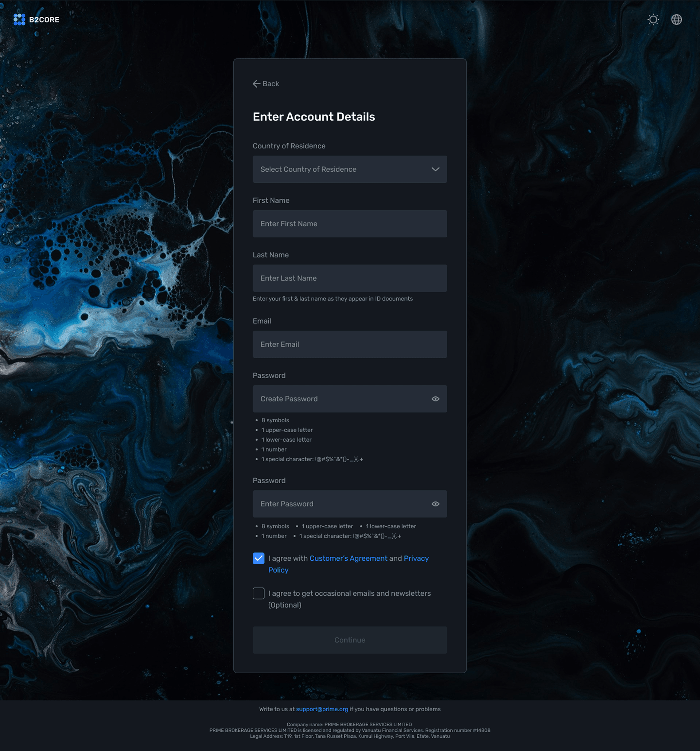The height and width of the screenshot is (751, 700).
Task: Open the Customer's Agreement link
Action: click(348, 558)
